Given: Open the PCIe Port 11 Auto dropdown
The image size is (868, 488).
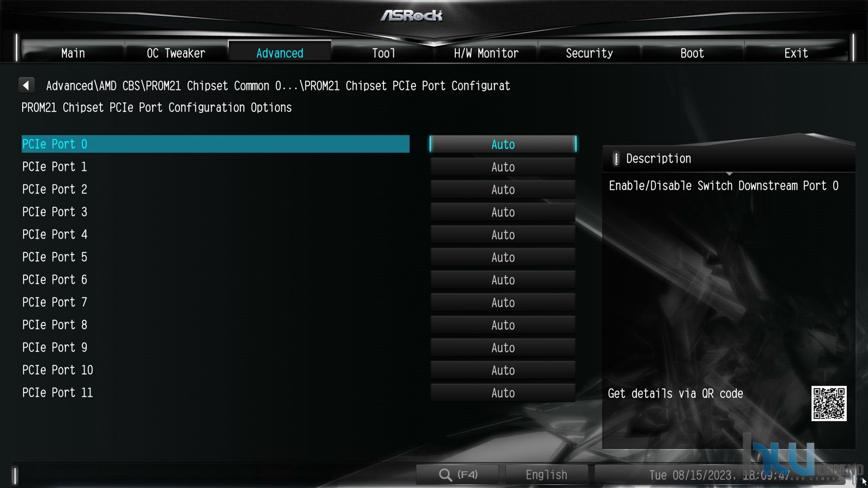Looking at the screenshot, I should (503, 393).
